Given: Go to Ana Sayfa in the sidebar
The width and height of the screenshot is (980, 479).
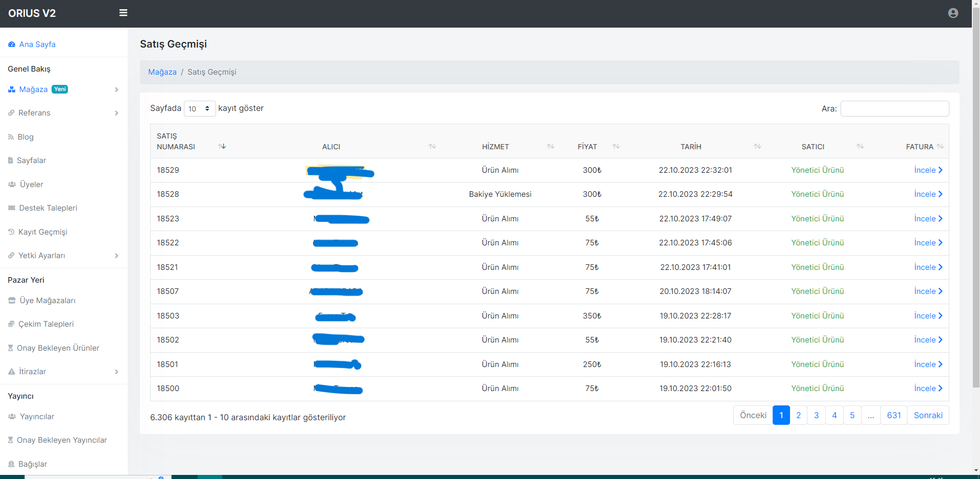Looking at the screenshot, I should click(37, 44).
